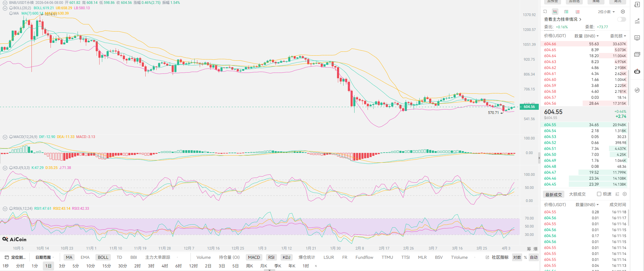644x271 pixels.
Task: Select the 4时 timeframe
Action: click(x=165, y=266)
